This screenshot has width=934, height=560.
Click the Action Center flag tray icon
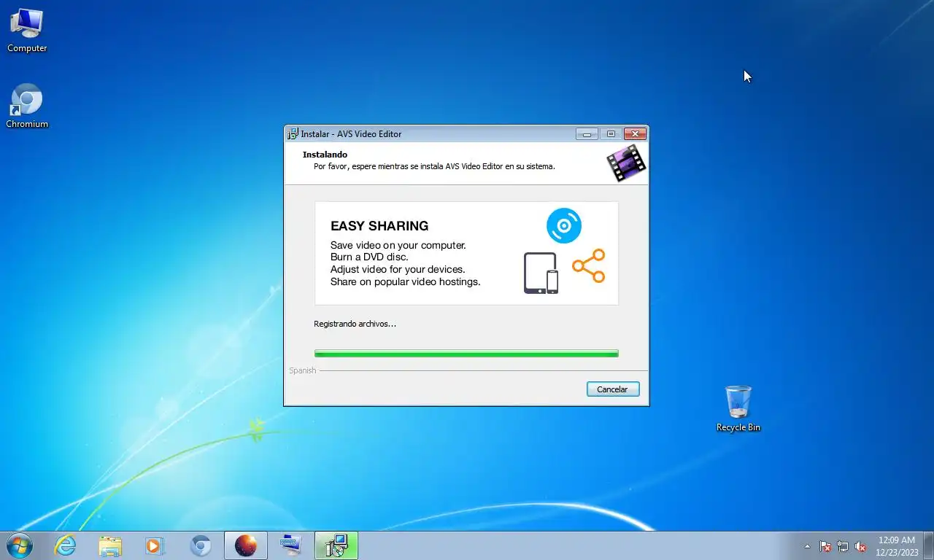pos(825,546)
